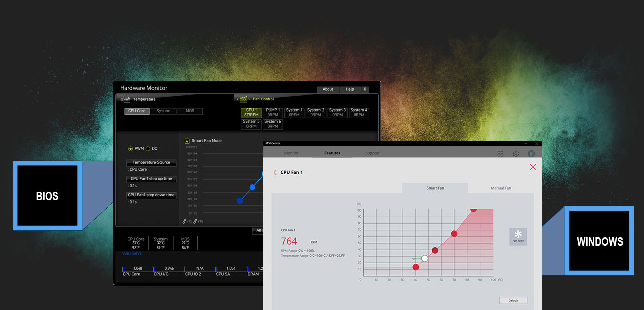644x310 pixels.
Task: Click the MOS 29°C temperature reading
Action: (185, 243)
